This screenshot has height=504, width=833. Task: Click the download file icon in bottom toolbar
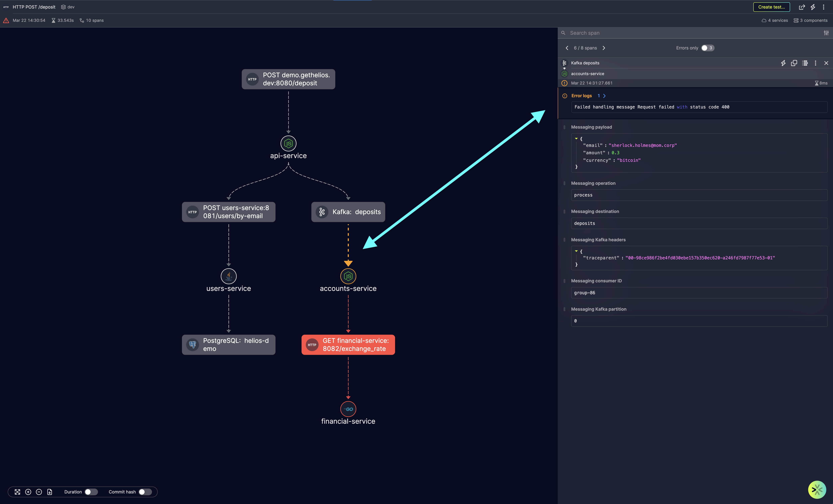pos(50,492)
